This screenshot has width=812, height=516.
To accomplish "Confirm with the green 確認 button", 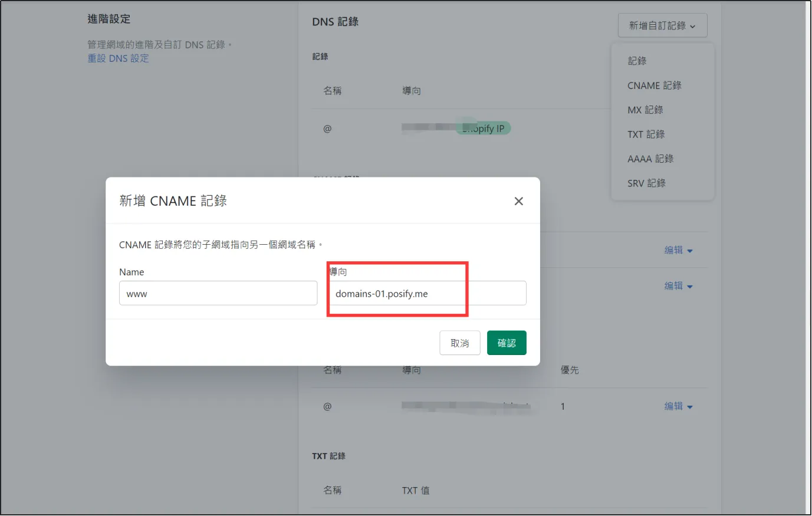I will (506, 343).
